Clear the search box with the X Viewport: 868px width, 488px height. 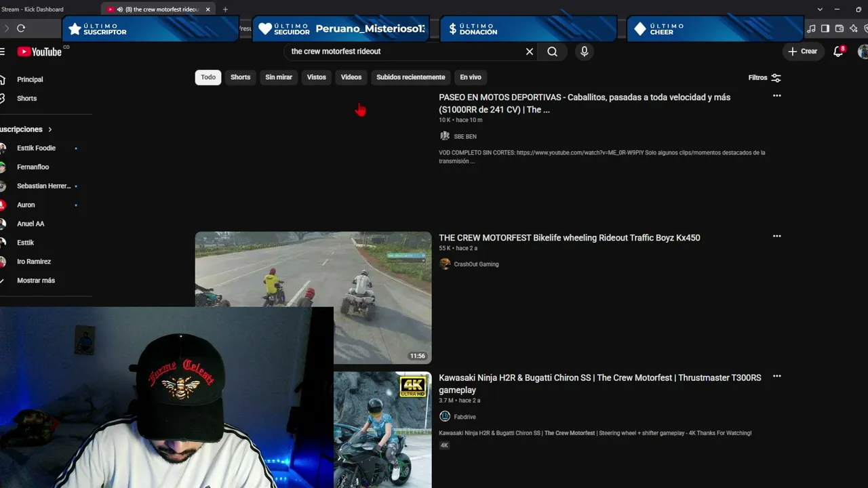pos(530,52)
